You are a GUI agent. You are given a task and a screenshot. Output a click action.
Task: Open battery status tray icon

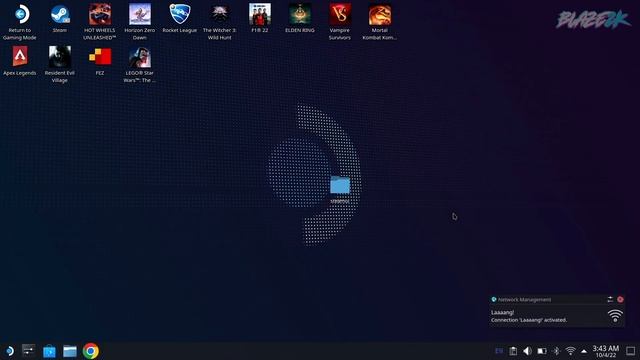click(542, 351)
